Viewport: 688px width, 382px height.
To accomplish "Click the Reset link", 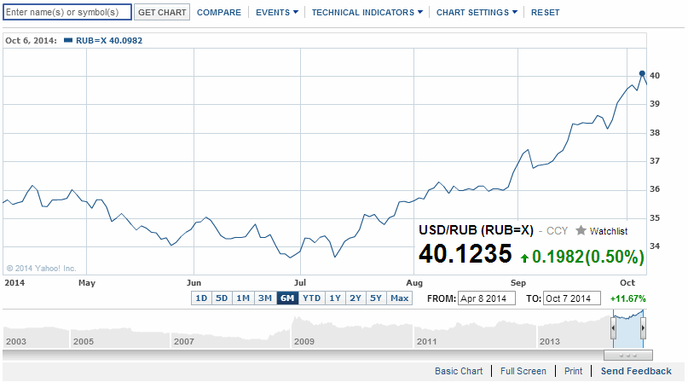I will 545,12.
